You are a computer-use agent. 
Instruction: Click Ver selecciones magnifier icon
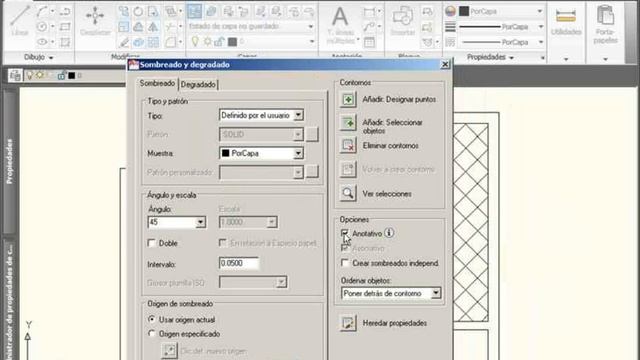coord(348,193)
